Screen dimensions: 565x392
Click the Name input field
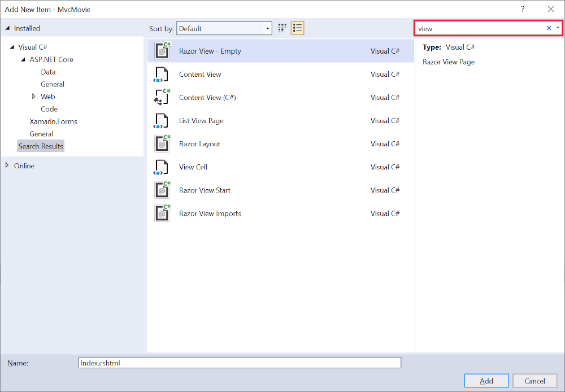point(240,363)
